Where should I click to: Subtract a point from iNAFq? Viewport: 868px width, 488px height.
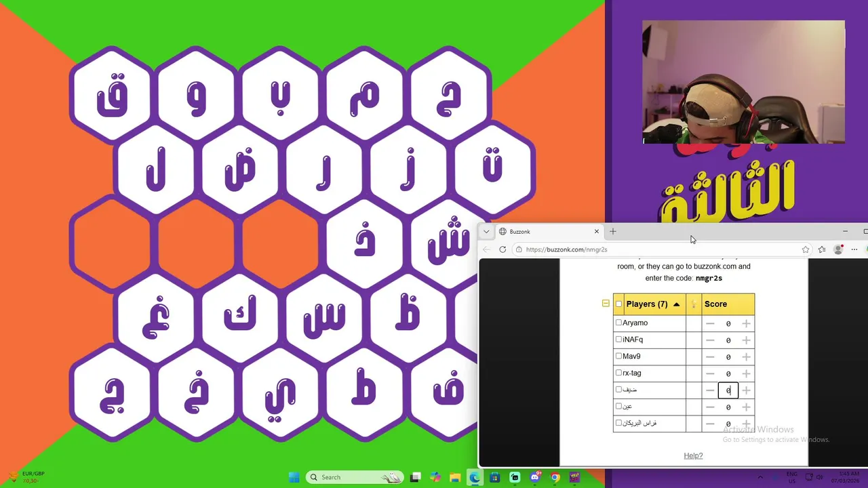click(710, 340)
